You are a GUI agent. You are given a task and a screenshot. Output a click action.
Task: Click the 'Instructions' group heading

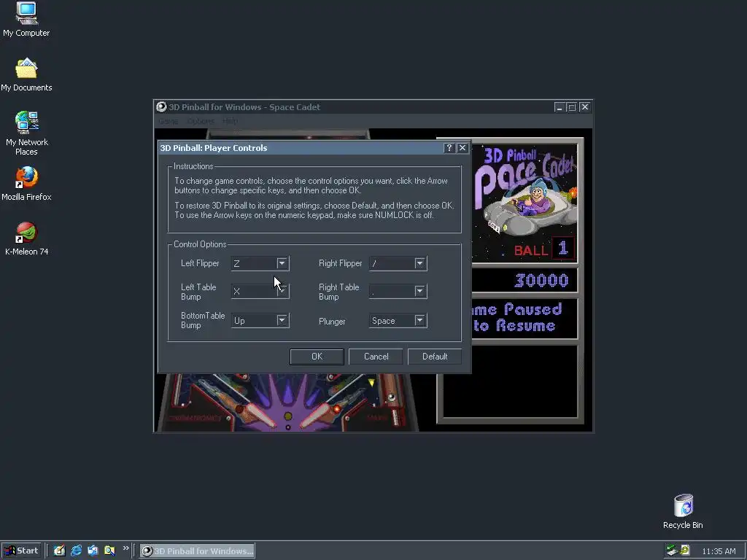[x=193, y=166]
